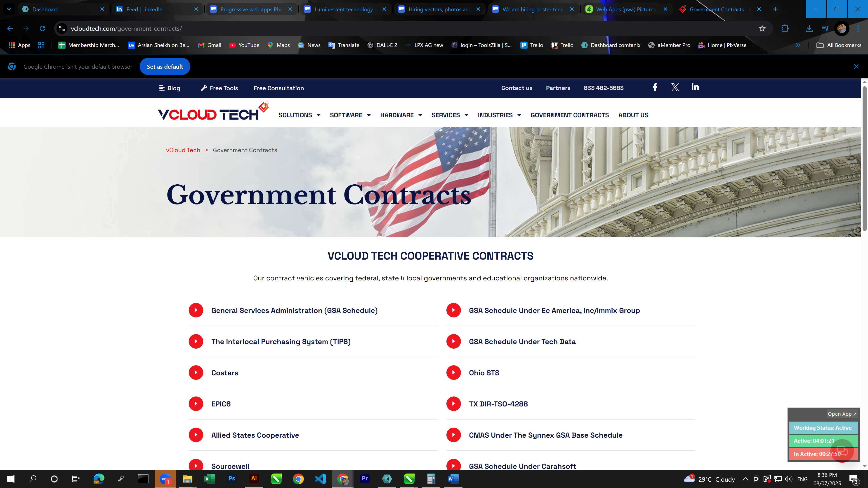Click red arrow icon beside Allied States Cooperative
Viewport: 868px width, 488px height.
(x=196, y=435)
